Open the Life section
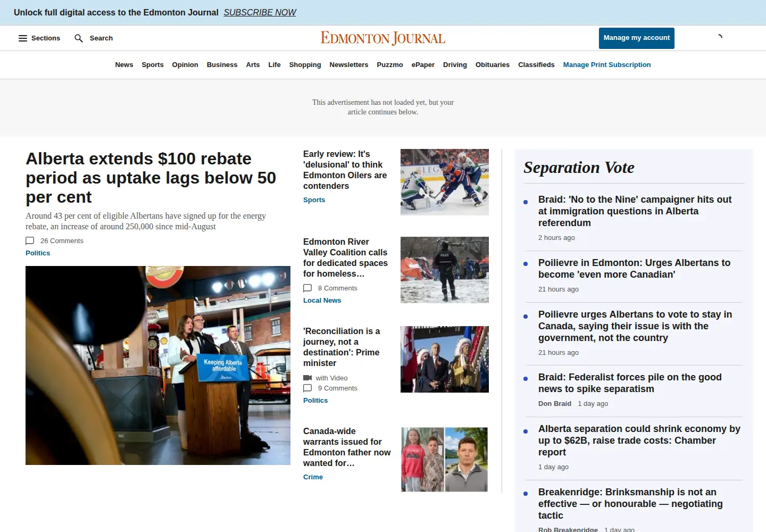This screenshot has width=766, height=532. (274, 65)
